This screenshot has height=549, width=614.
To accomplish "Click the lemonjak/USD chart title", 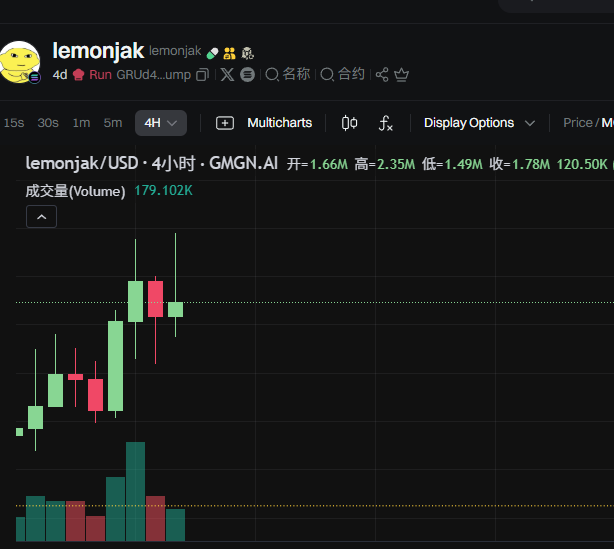I will (152, 163).
